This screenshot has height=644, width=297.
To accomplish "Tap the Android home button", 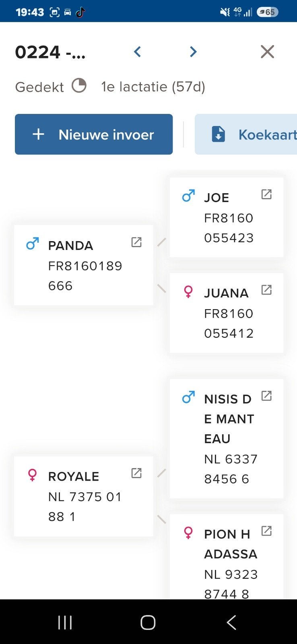I will pos(148,623).
